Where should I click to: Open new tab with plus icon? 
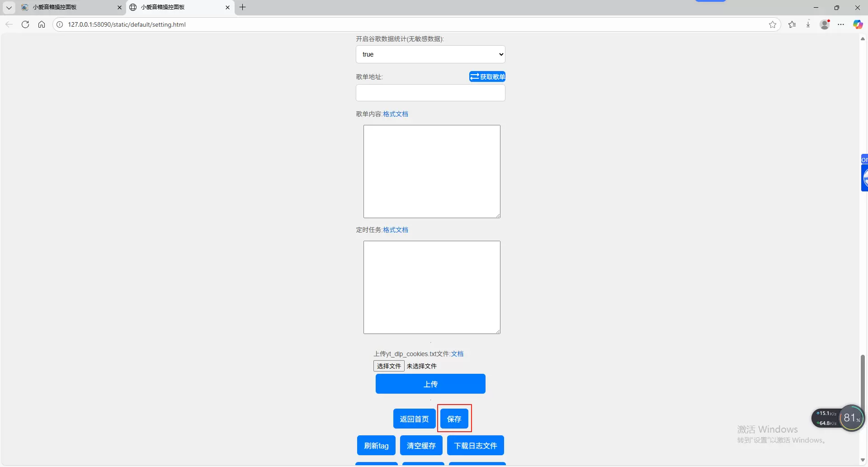(x=243, y=7)
